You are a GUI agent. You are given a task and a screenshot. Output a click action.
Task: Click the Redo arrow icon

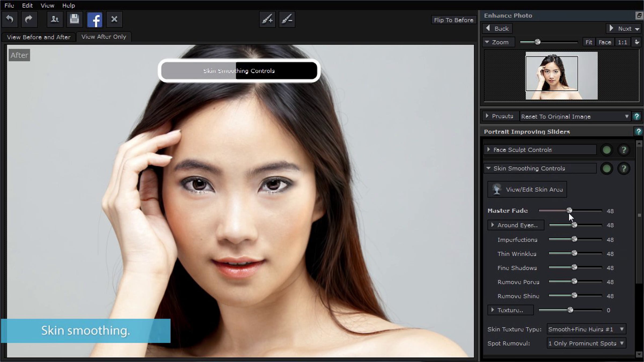[29, 19]
